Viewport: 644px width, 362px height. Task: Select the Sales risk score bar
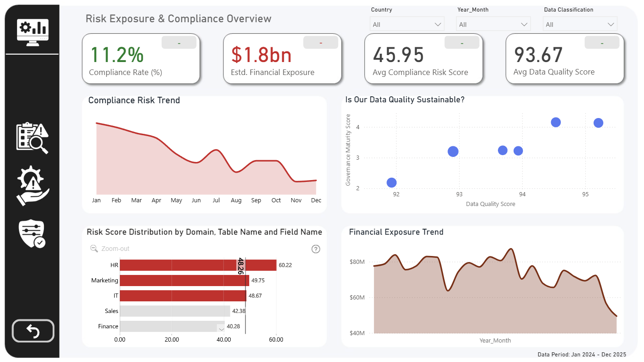point(175,311)
